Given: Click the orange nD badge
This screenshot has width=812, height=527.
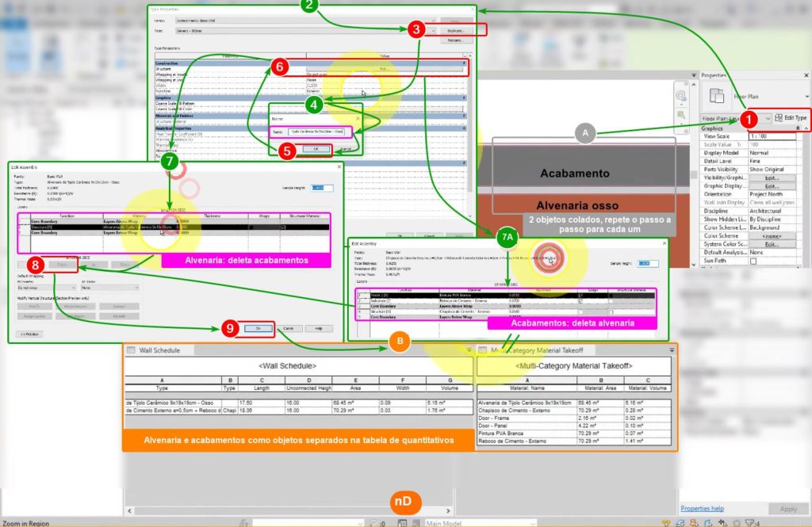Looking at the screenshot, I should pyautogui.click(x=407, y=502).
